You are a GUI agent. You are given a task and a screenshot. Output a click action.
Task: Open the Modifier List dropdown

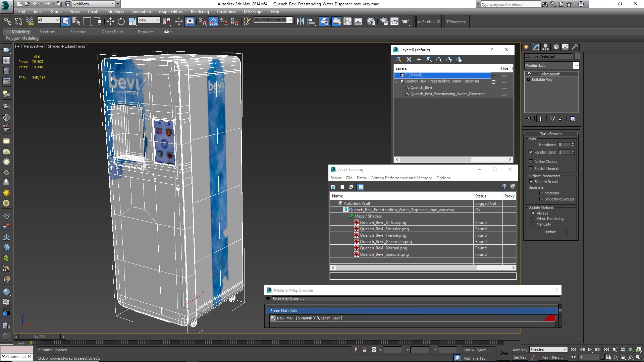coord(551,65)
